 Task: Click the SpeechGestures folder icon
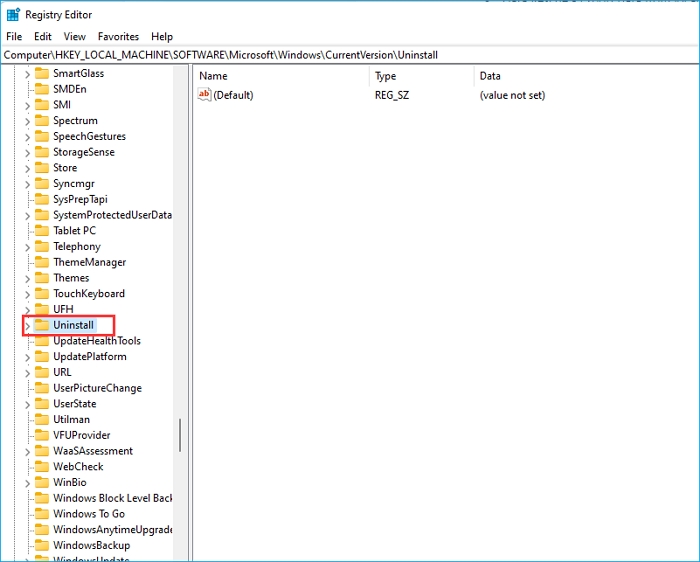(x=42, y=136)
